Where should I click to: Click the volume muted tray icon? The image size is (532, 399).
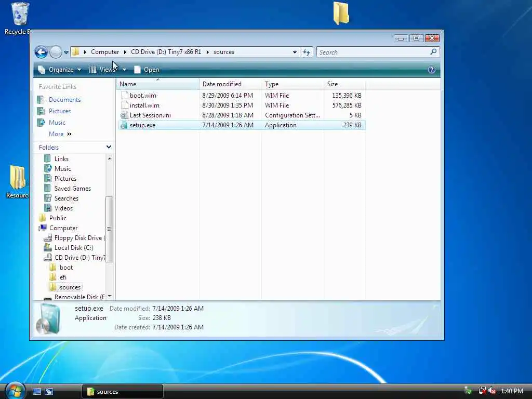click(493, 391)
